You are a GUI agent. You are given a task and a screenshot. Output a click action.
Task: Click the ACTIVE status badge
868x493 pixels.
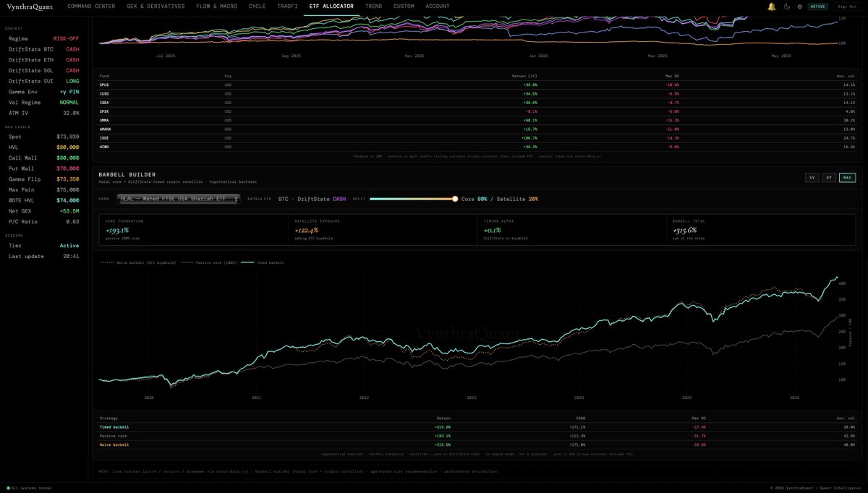[818, 6]
